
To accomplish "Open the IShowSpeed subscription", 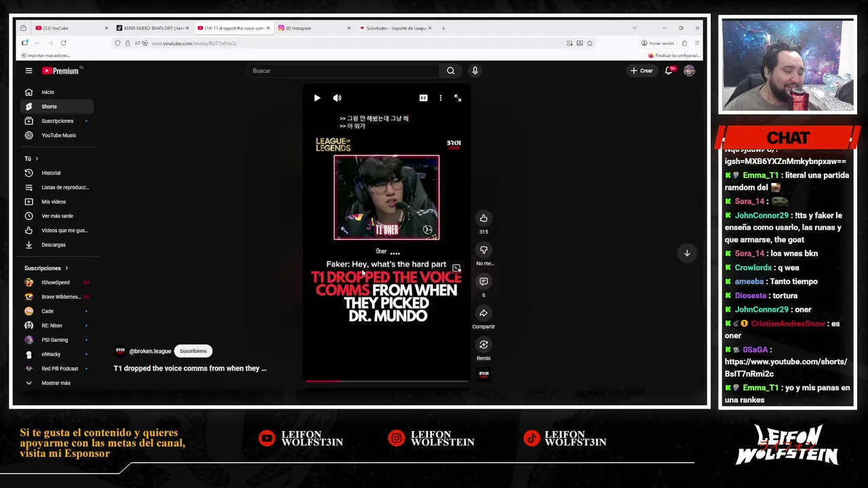I will coord(57,282).
